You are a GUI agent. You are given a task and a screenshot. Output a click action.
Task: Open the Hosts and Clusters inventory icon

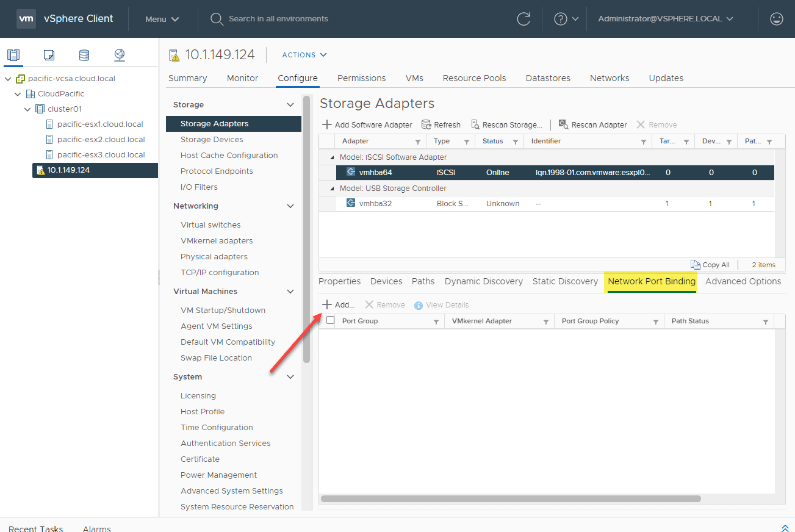pos(13,55)
